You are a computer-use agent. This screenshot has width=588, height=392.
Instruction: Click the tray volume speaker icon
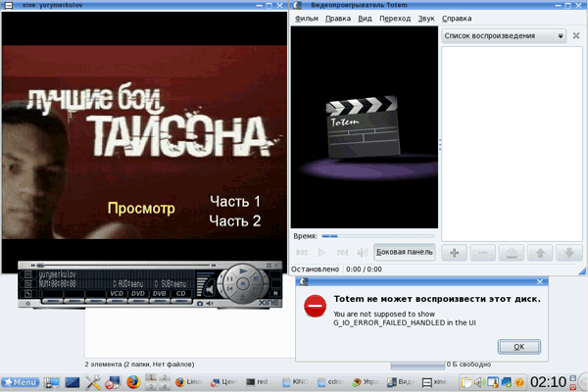[479, 382]
